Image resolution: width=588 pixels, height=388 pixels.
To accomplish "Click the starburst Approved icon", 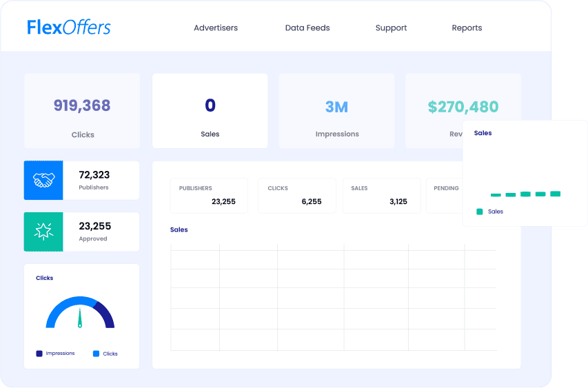I will click(43, 232).
